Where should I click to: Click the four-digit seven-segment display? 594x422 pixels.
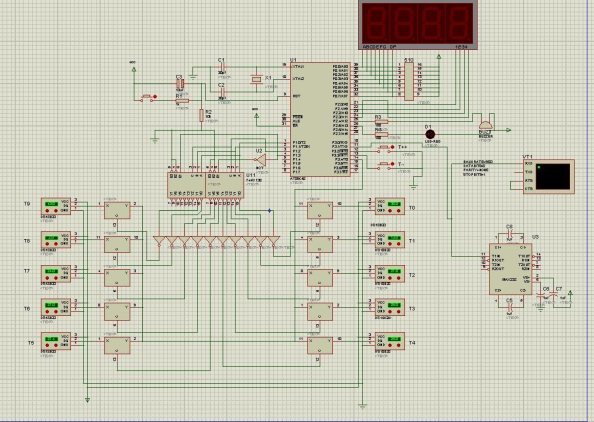click(x=418, y=25)
